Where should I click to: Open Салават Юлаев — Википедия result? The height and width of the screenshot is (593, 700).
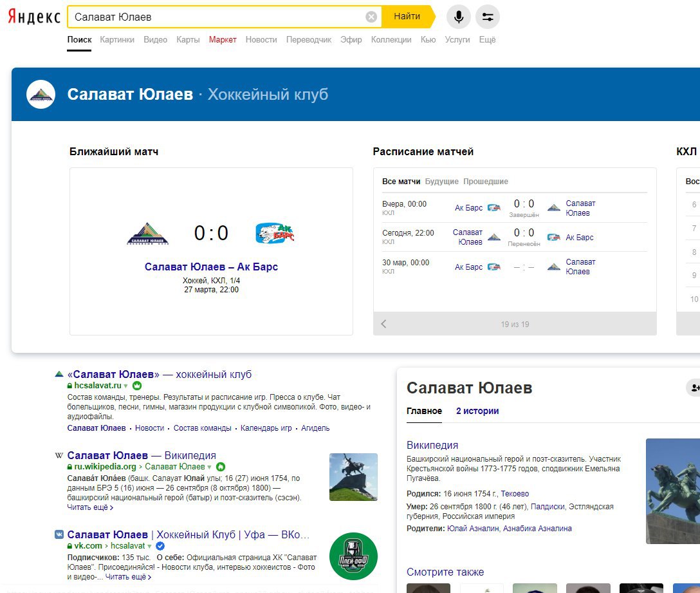click(142, 455)
